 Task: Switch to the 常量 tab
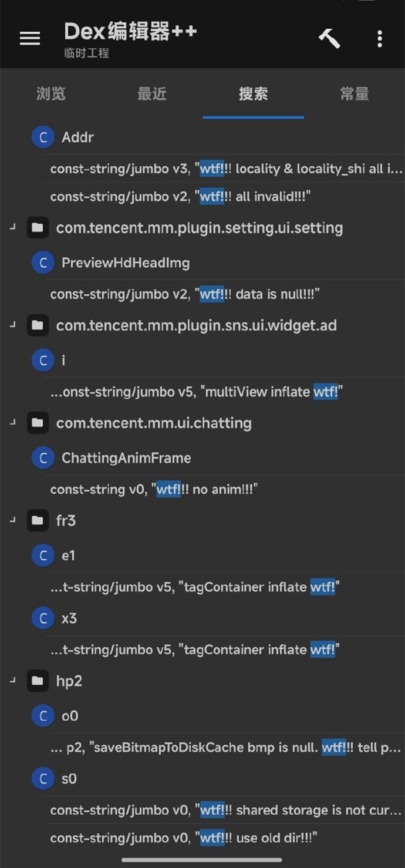355,94
